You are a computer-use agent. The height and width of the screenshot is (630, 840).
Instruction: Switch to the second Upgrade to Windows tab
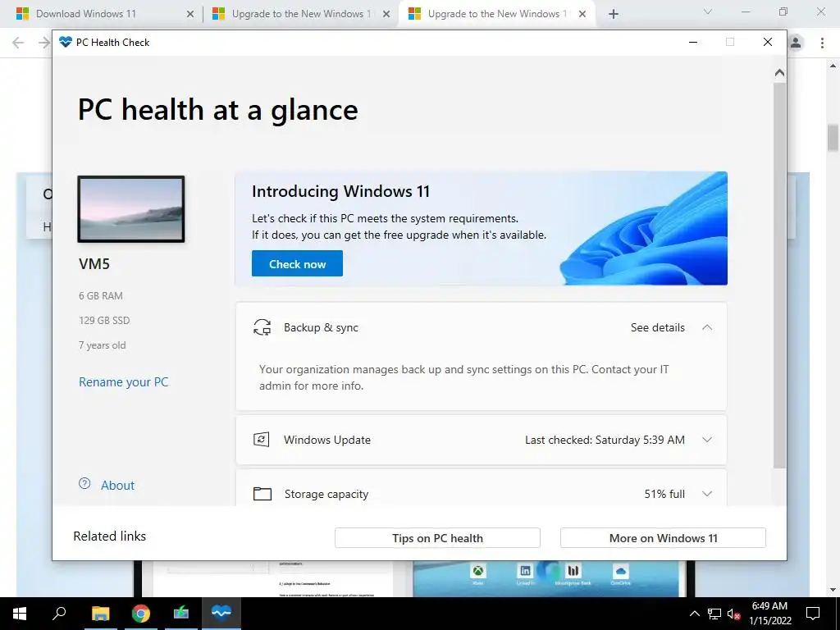coord(300,14)
